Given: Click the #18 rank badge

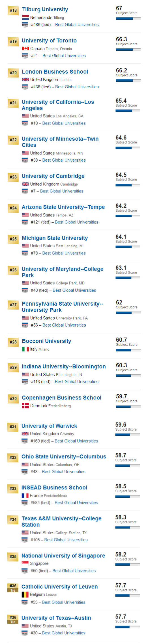Looking at the screenshot, I should (13, 10).
